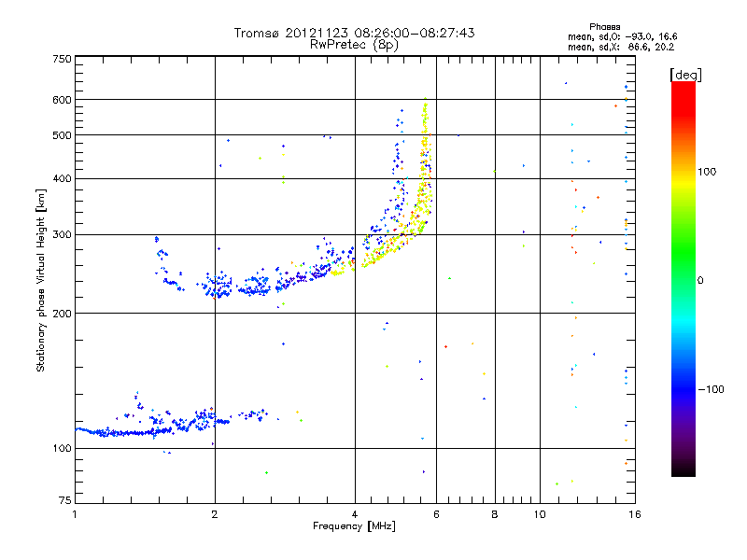Viewport: 747px width, 560px height.
Task: Click the x-axis label '2'
Action: pos(215,514)
